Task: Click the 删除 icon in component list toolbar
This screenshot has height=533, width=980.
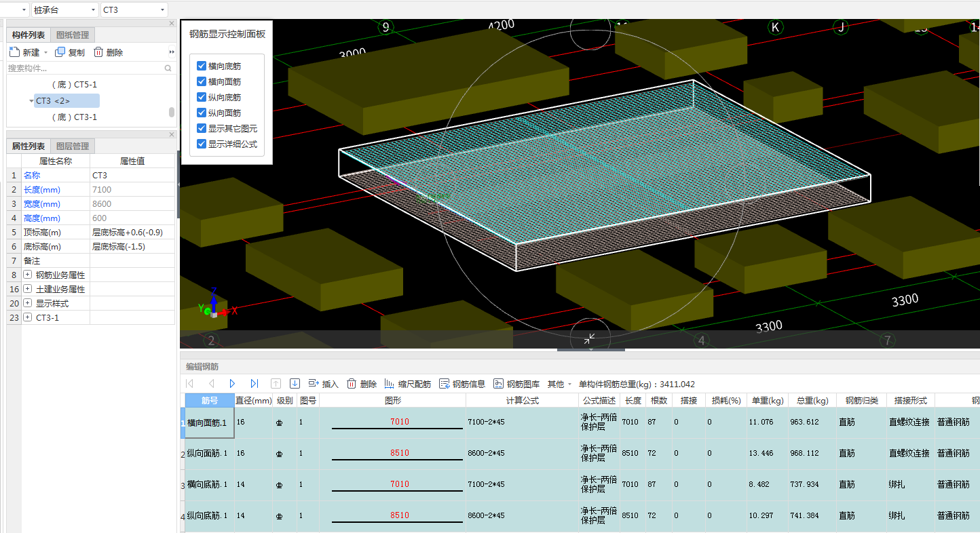Action: click(98, 52)
